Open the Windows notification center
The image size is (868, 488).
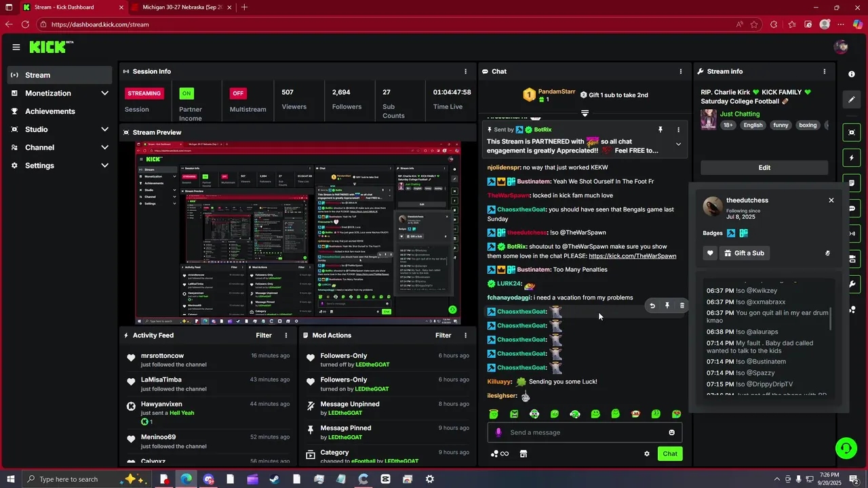[853, 479]
